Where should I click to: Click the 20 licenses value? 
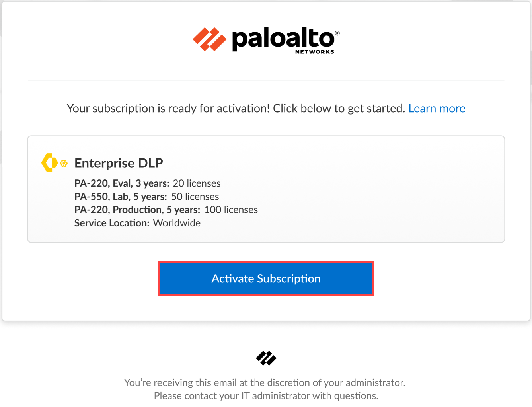197,183
